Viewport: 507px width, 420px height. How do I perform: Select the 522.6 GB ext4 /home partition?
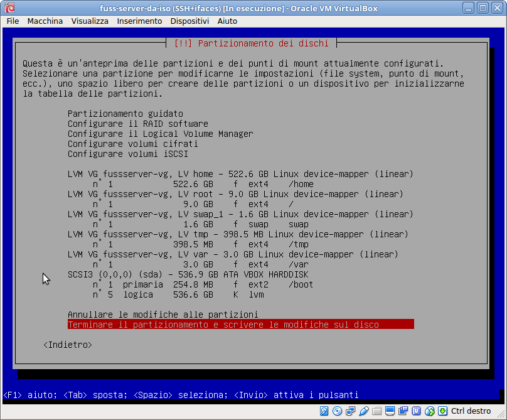(203, 184)
